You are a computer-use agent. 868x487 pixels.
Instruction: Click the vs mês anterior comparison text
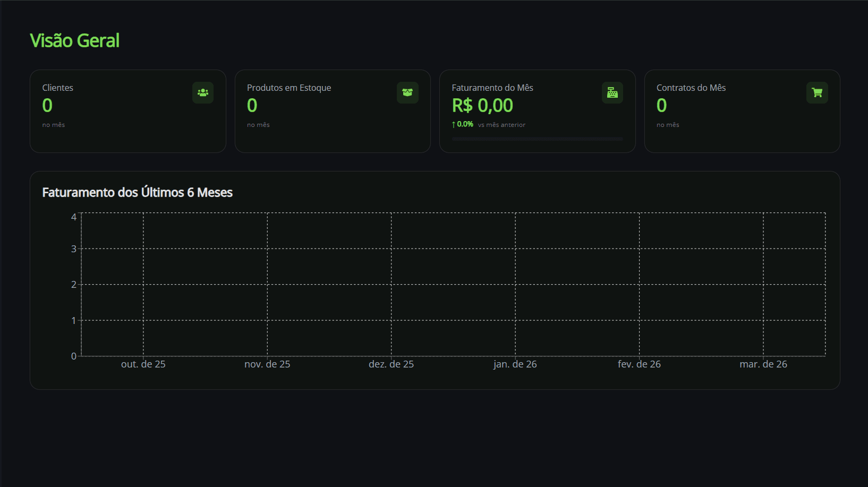coord(501,124)
